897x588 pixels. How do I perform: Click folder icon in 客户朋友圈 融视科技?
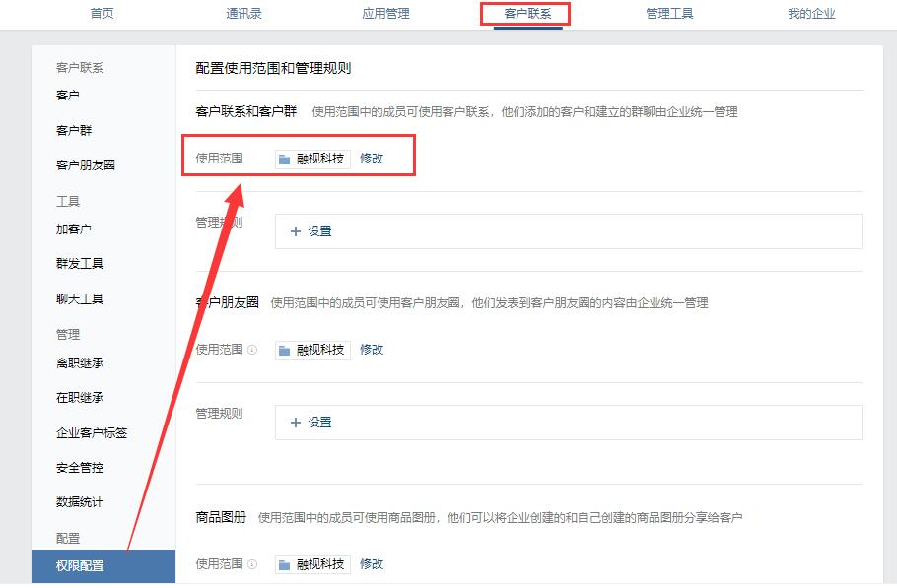click(x=284, y=351)
